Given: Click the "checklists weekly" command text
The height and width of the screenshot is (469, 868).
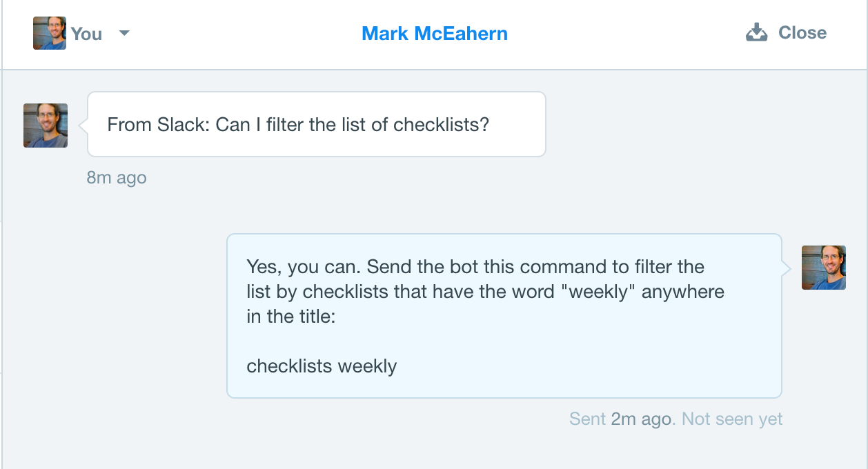Looking at the screenshot, I should 322,366.
